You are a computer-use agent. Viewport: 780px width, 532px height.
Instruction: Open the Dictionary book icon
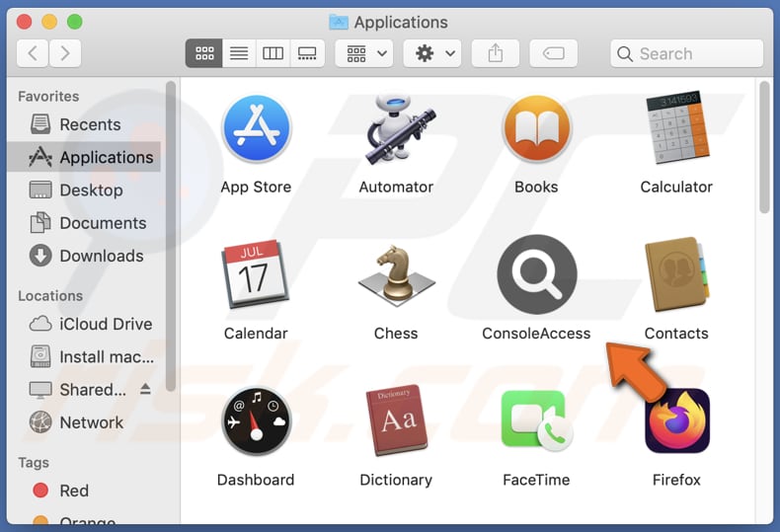(397, 420)
